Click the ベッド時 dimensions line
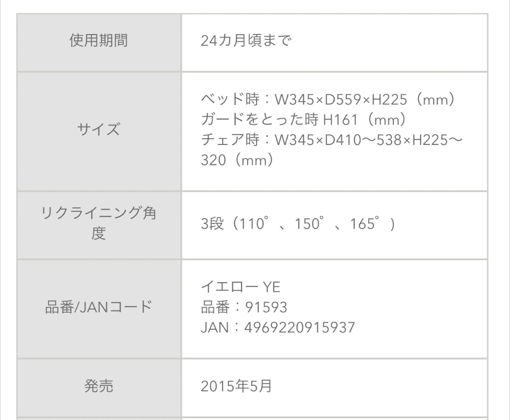The height and width of the screenshot is (420, 510). click(328, 99)
